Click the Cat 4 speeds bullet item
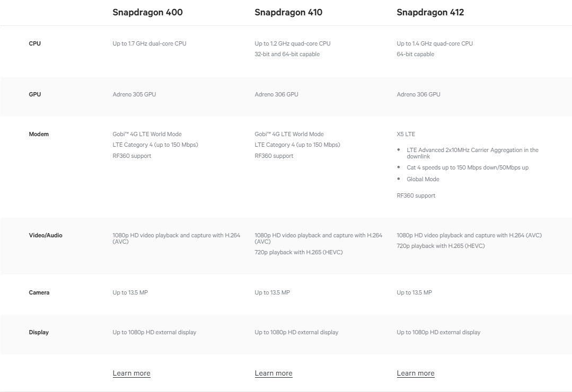572x392 pixels. [x=468, y=167]
